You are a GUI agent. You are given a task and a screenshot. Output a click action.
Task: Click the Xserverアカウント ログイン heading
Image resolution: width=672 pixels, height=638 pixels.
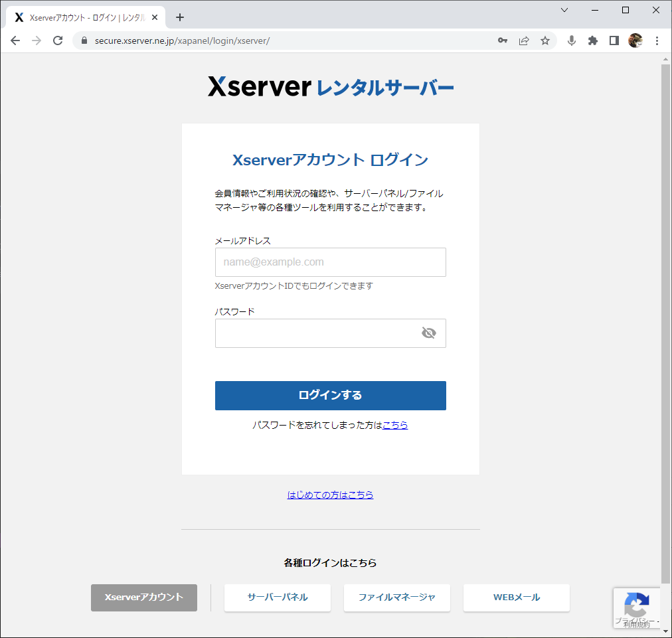point(331,160)
